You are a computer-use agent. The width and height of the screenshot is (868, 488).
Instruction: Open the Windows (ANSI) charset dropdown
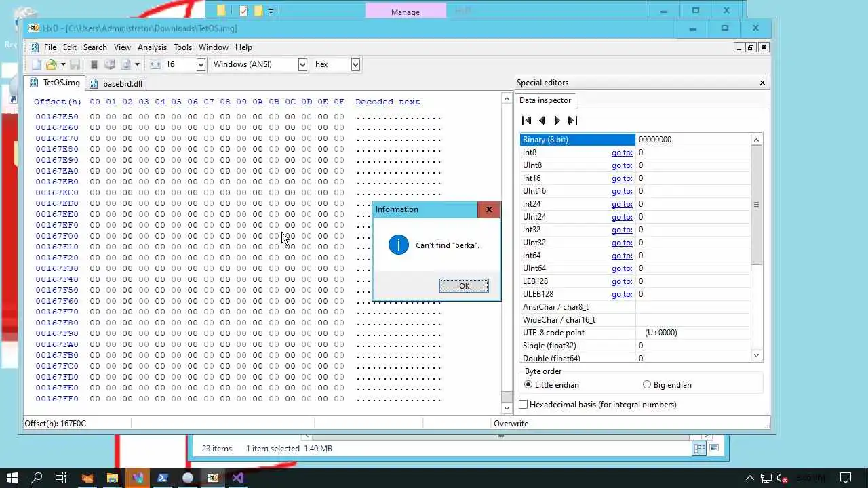pyautogui.click(x=302, y=64)
